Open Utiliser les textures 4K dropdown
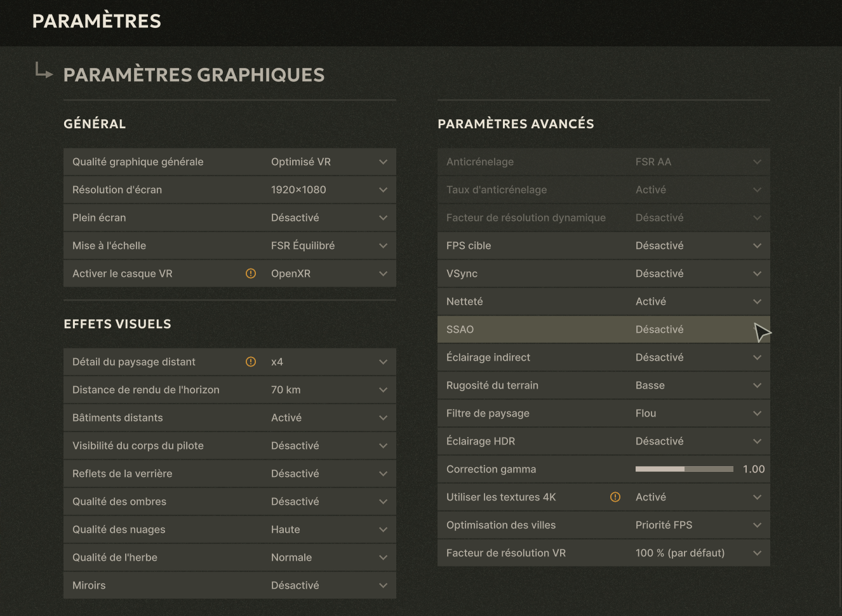This screenshot has width=842, height=616. 604,497
